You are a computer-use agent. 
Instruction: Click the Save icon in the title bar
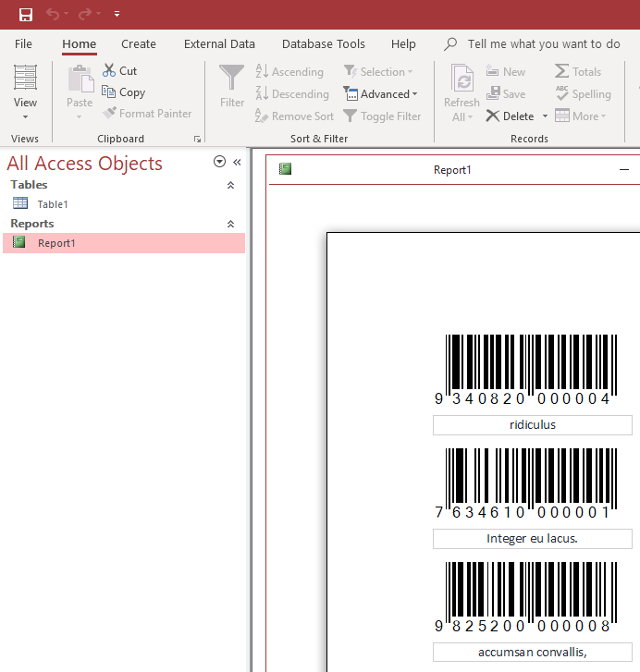(x=26, y=15)
